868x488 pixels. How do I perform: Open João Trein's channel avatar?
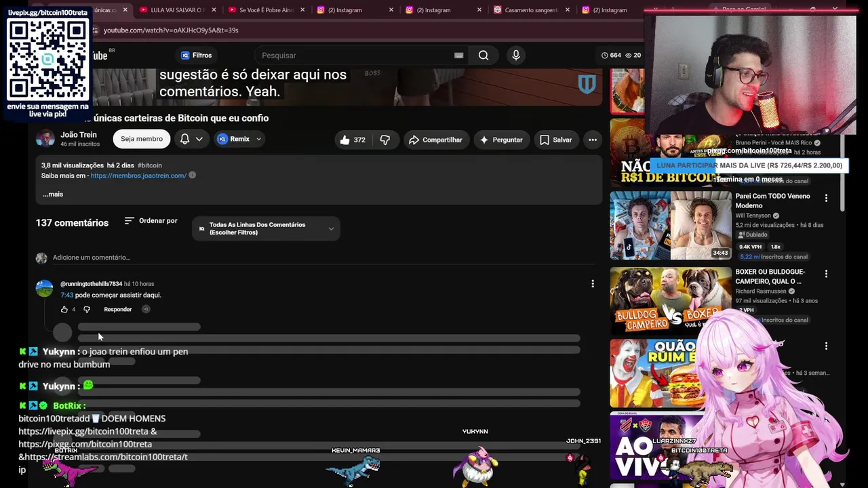point(45,139)
